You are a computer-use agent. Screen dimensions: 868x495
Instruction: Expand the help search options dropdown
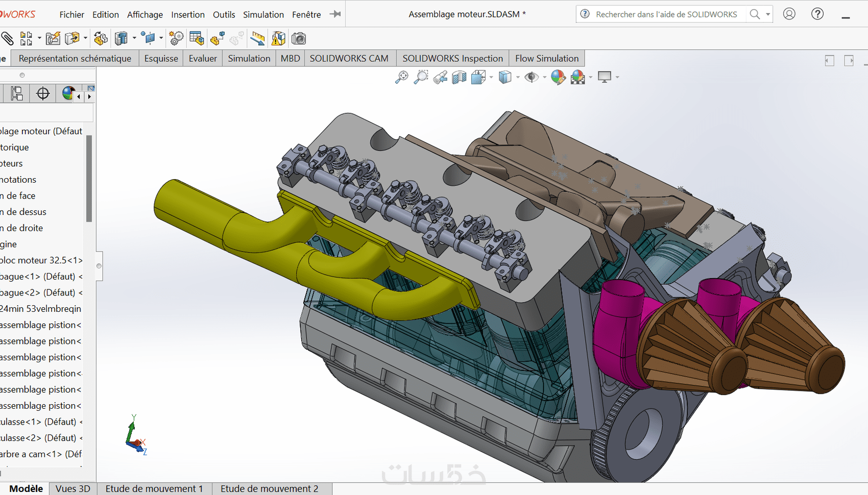click(x=768, y=14)
